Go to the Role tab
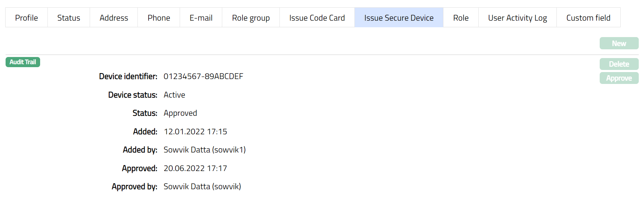 (x=461, y=18)
